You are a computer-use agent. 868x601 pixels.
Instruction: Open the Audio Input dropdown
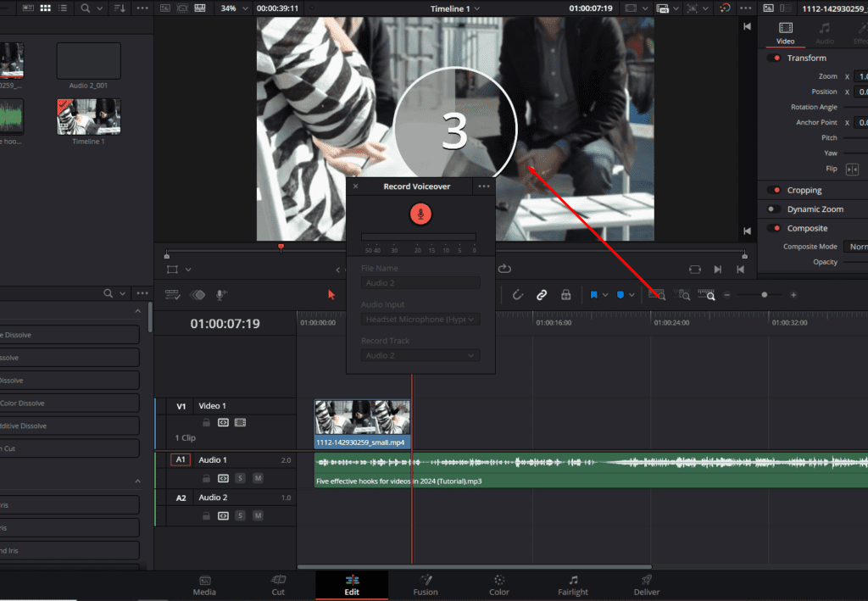[x=420, y=320]
